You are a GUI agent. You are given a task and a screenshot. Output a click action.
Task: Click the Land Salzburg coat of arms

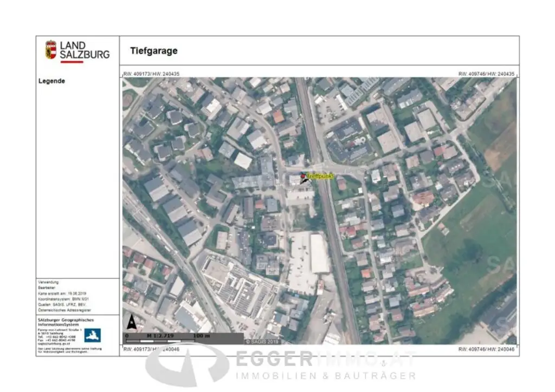pos(51,49)
